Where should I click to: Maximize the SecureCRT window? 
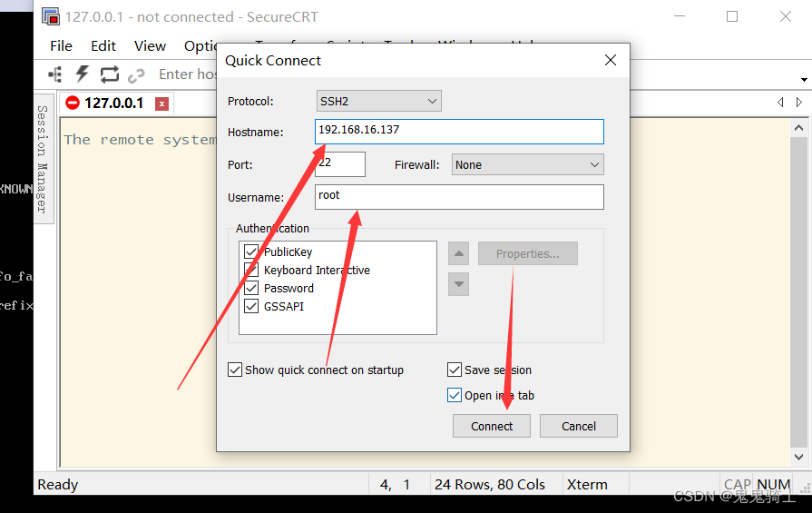(732, 16)
